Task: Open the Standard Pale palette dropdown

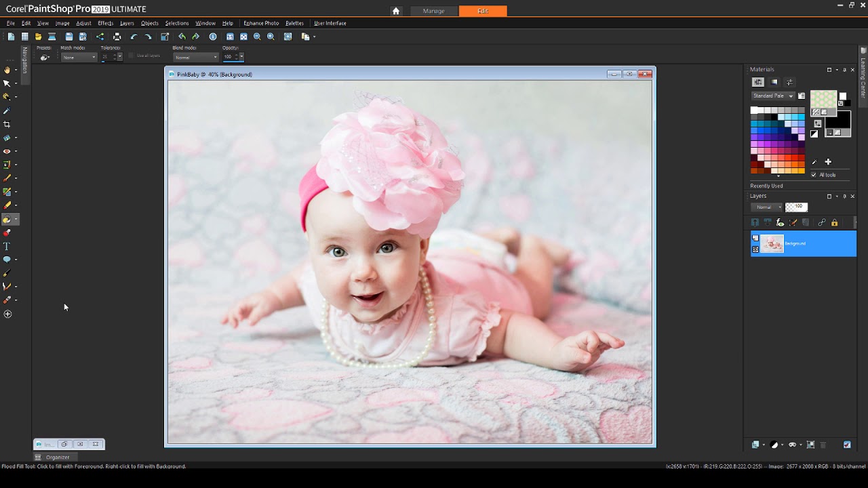Action: [773, 96]
